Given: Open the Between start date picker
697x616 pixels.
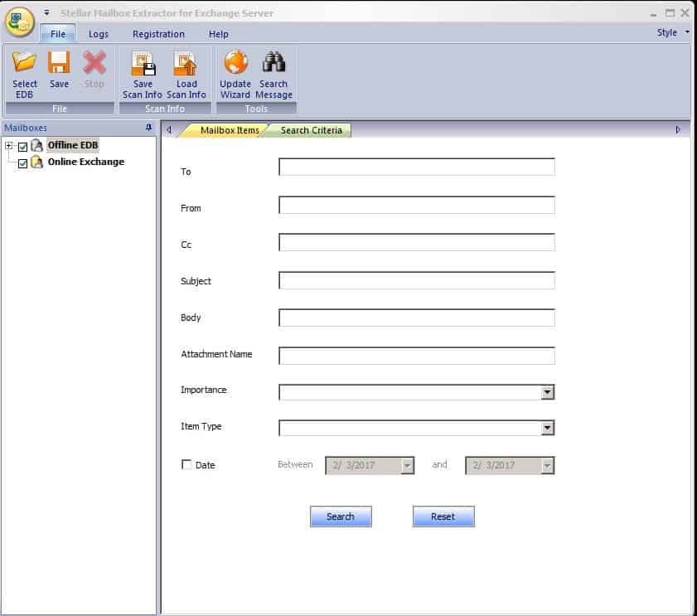Looking at the screenshot, I should click(407, 465).
